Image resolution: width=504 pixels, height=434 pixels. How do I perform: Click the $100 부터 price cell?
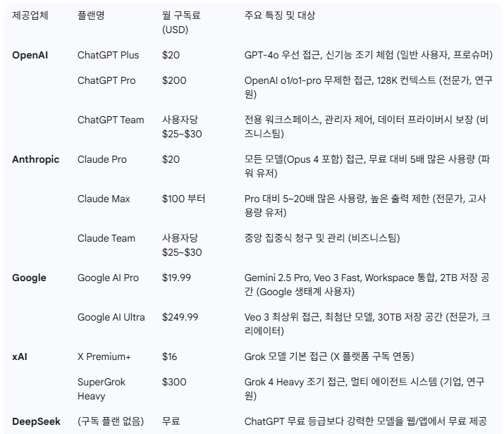coord(183,199)
